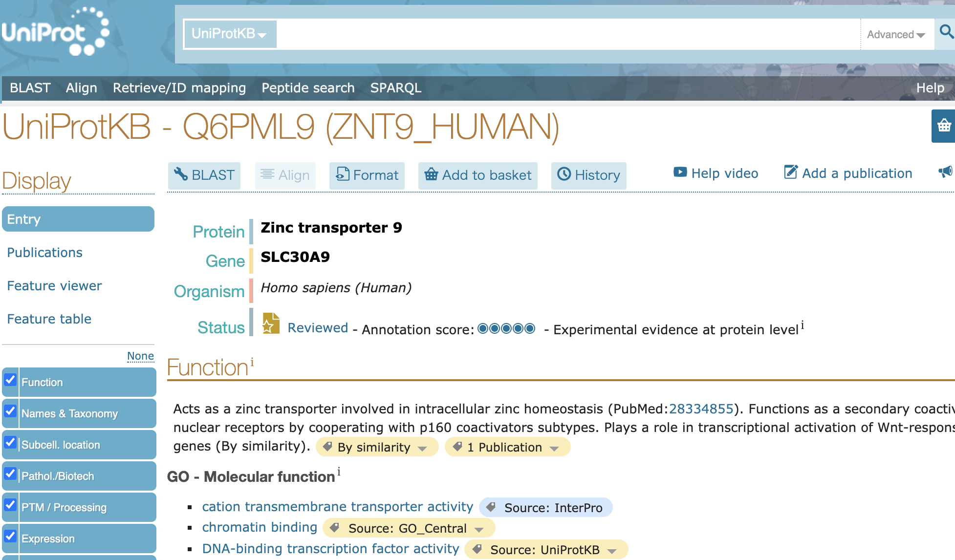Image resolution: width=955 pixels, height=560 pixels.
Task: Click the BLAST wrench button
Action: [204, 175]
